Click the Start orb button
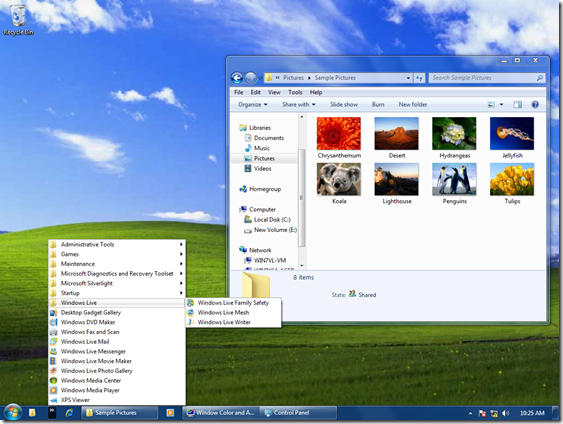 (13, 413)
